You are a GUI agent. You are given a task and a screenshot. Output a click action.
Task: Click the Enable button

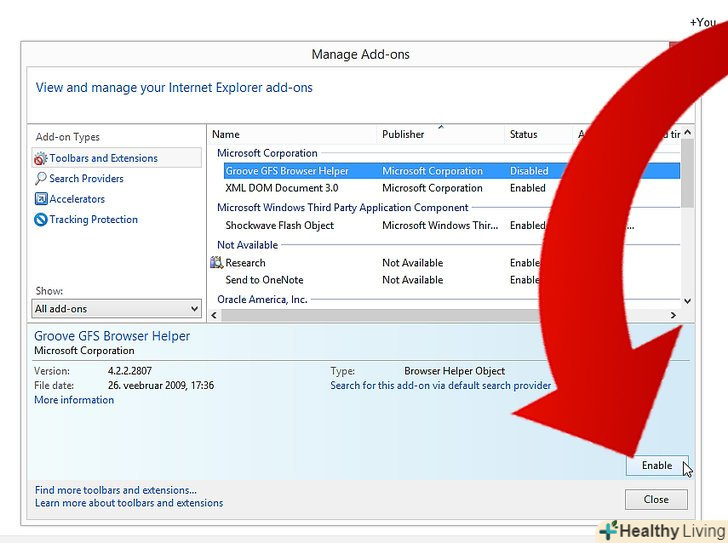tap(656, 465)
